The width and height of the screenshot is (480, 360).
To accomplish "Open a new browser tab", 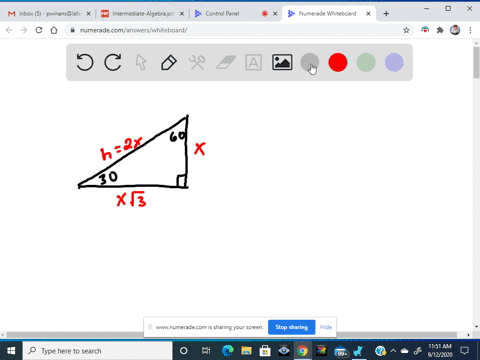I will pyautogui.click(x=386, y=14).
